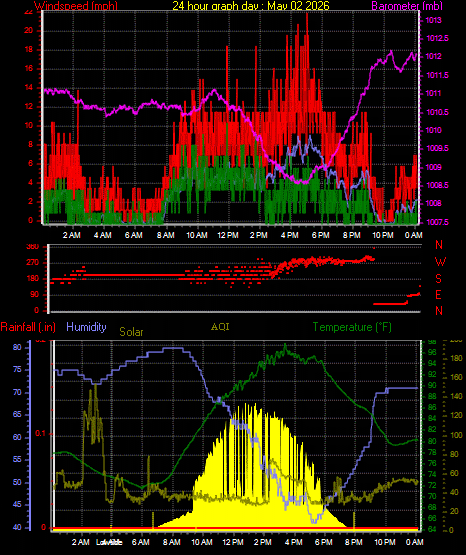The width and height of the screenshot is (466, 555).
Task: Select the 1009.5 barometer scale label
Action: [x=437, y=148]
